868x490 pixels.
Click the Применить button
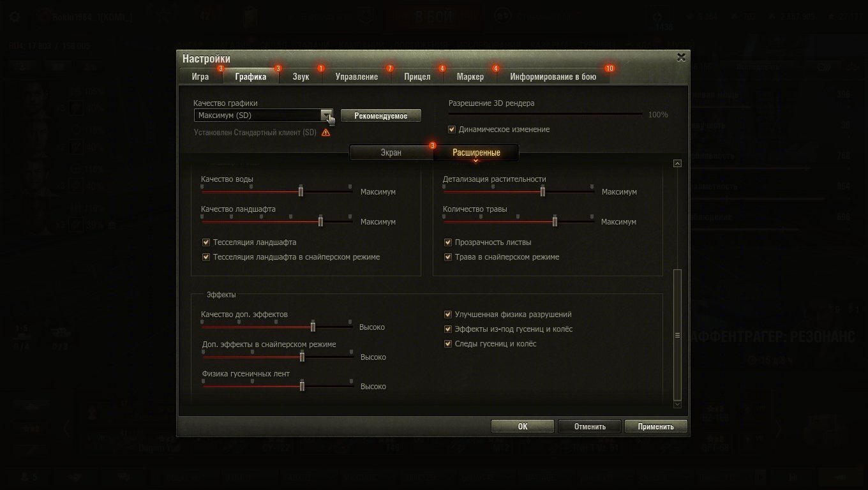(x=655, y=426)
